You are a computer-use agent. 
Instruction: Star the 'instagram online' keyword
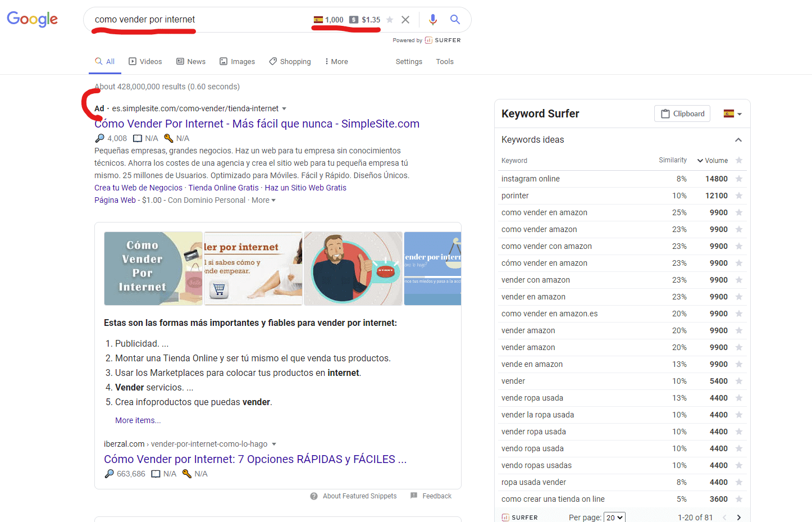(x=739, y=179)
